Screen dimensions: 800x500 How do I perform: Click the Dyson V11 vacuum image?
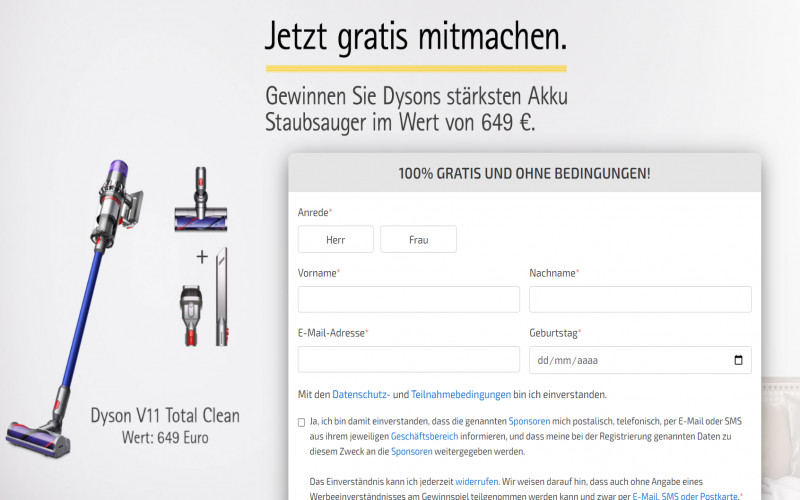(75, 308)
